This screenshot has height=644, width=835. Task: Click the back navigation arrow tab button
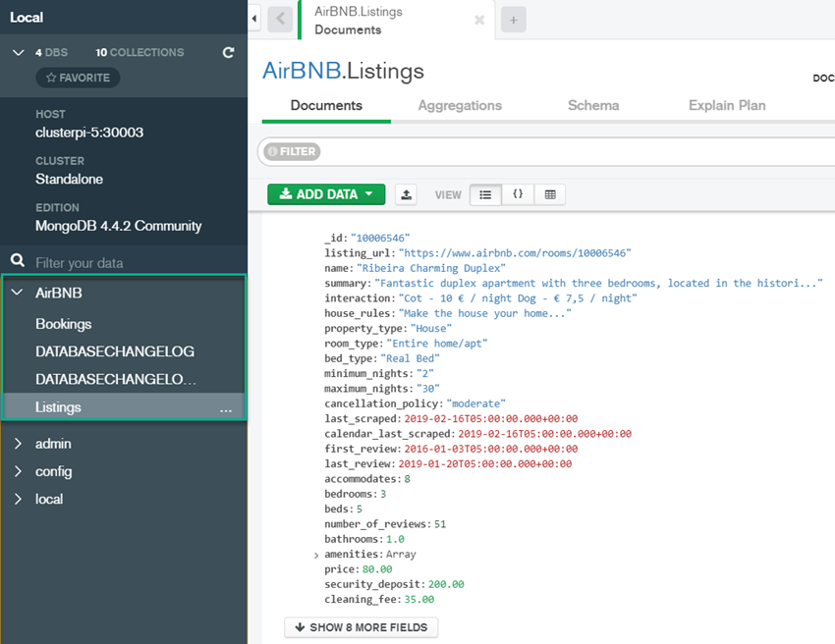(280, 19)
